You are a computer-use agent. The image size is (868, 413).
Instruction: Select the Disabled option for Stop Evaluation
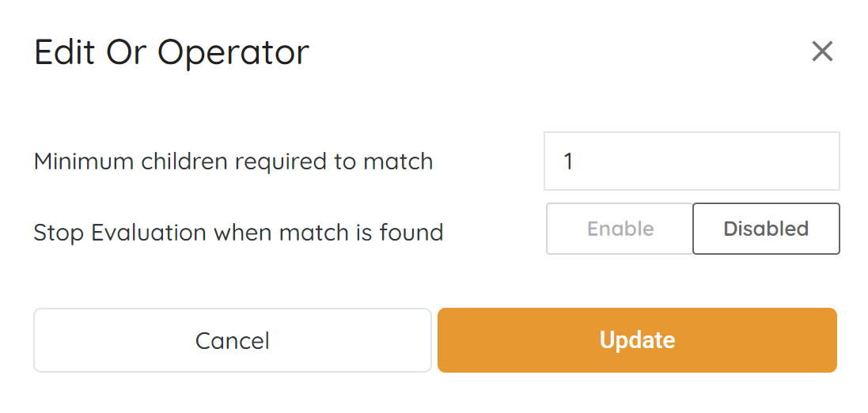coord(765,229)
